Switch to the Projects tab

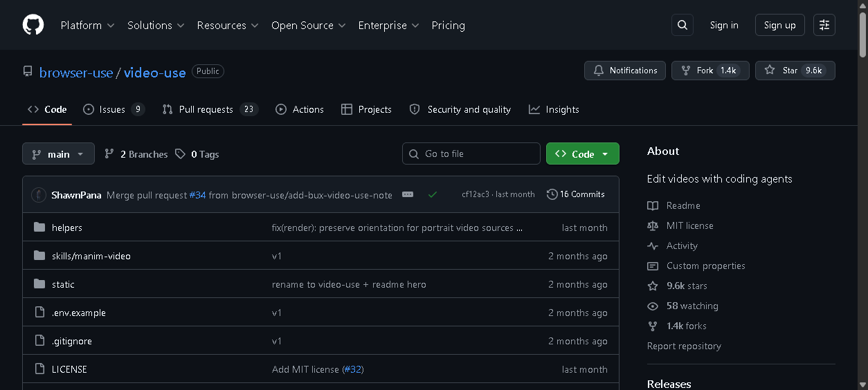366,109
